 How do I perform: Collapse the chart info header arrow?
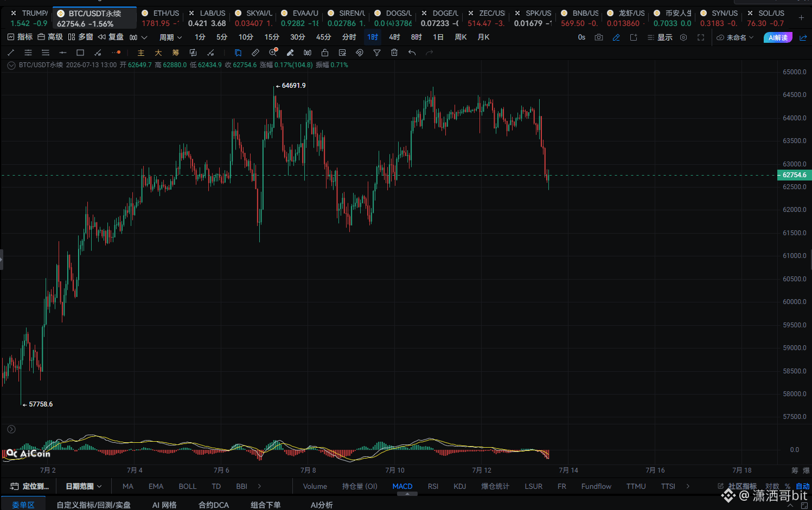[11, 65]
